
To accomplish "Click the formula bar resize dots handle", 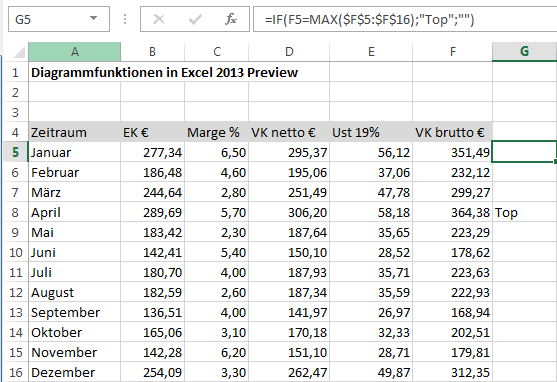I will point(125,19).
